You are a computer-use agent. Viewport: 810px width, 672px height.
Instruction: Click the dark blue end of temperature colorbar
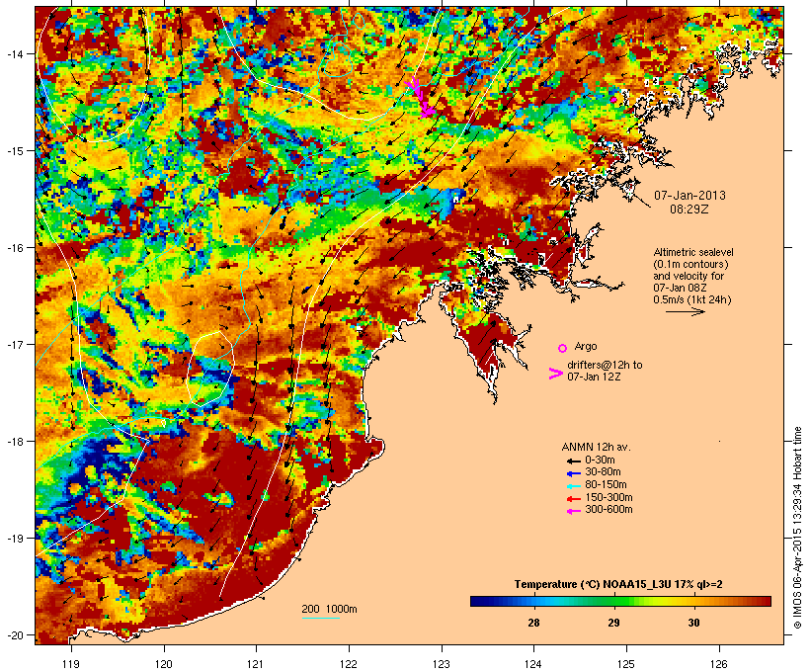(x=476, y=601)
